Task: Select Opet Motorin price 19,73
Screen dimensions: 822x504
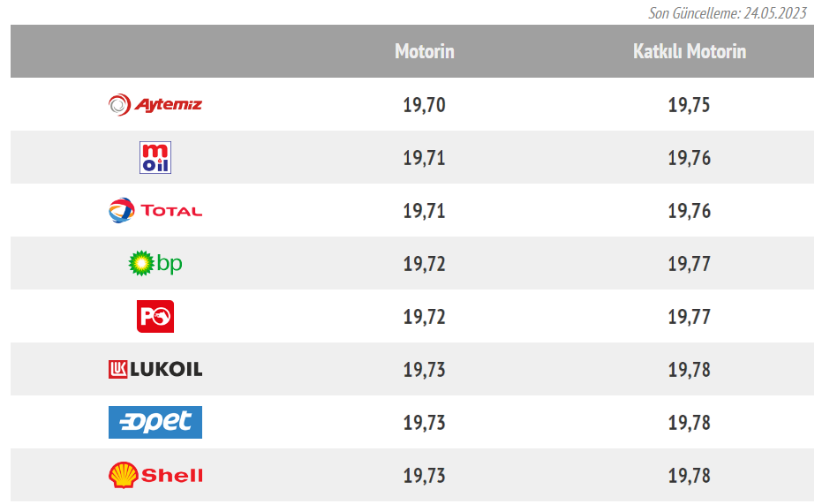Action: 424,423
